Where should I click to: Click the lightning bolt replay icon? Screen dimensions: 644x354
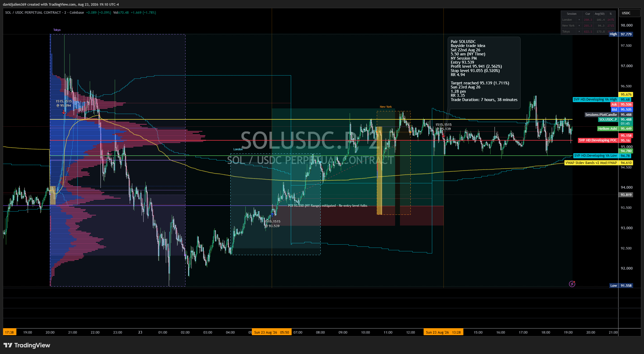coord(572,284)
